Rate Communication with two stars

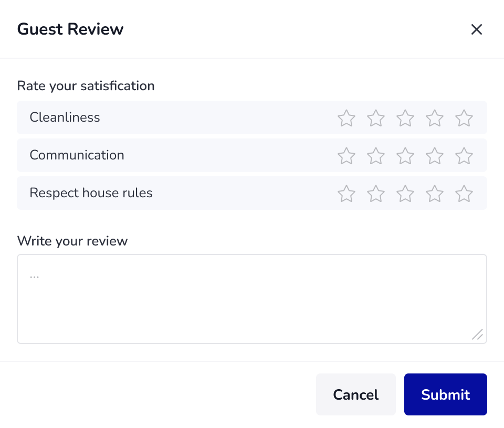376,156
